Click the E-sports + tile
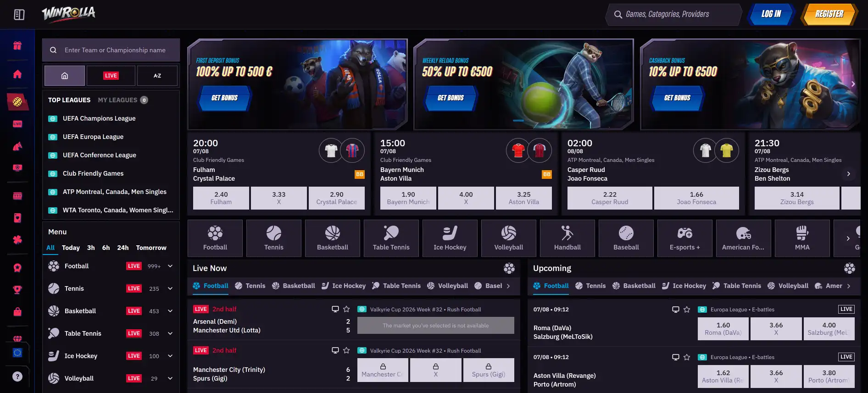This screenshot has width=868, height=393. (685, 238)
